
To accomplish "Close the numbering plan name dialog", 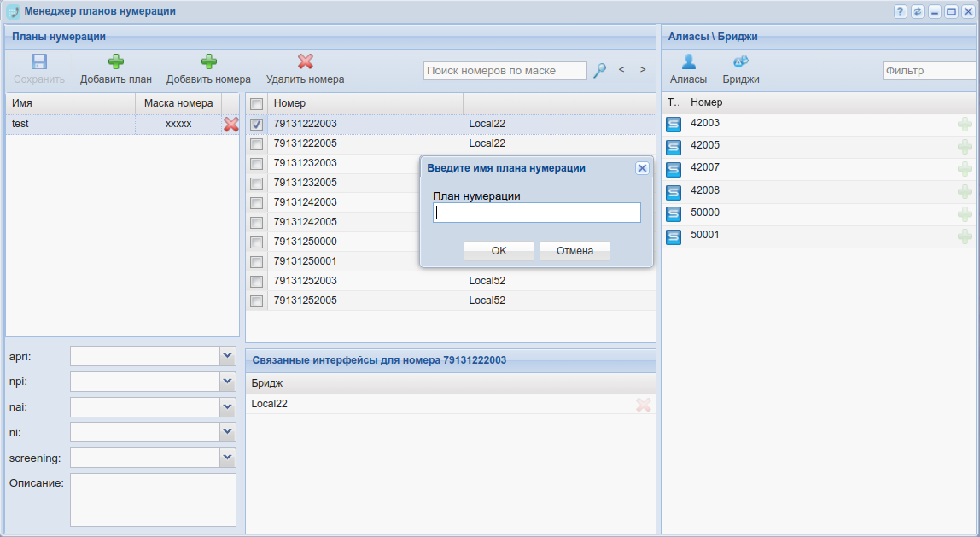I will (x=642, y=168).
